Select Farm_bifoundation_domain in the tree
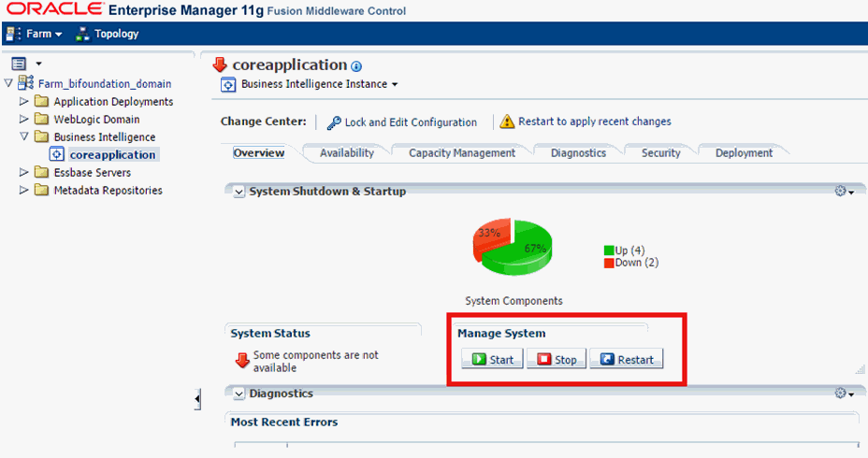Screen dimensions: 868x458 tap(105, 84)
